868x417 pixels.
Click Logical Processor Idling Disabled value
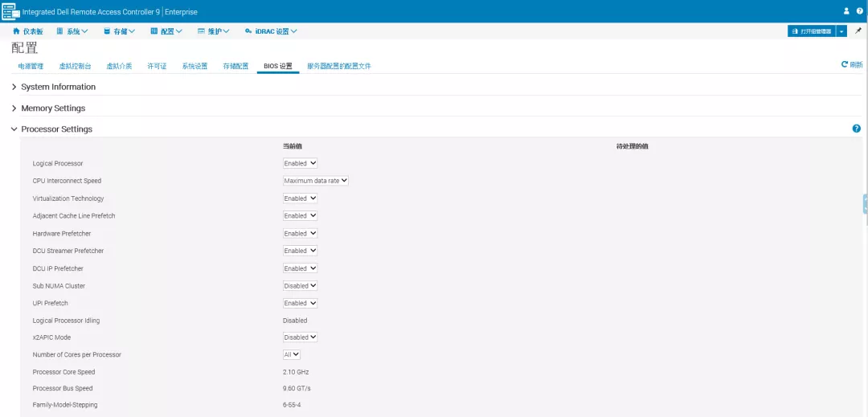click(x=295, y=321)
